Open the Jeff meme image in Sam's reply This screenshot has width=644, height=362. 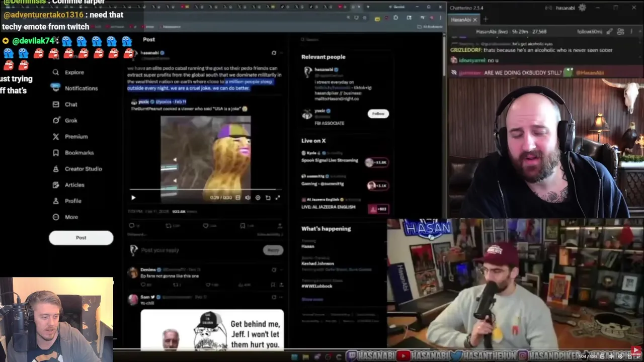(212, 329)
